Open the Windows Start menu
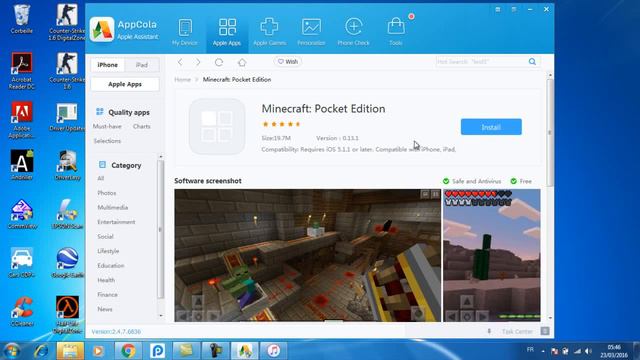This screenshot has width=640, height=360. click(12, 351)
